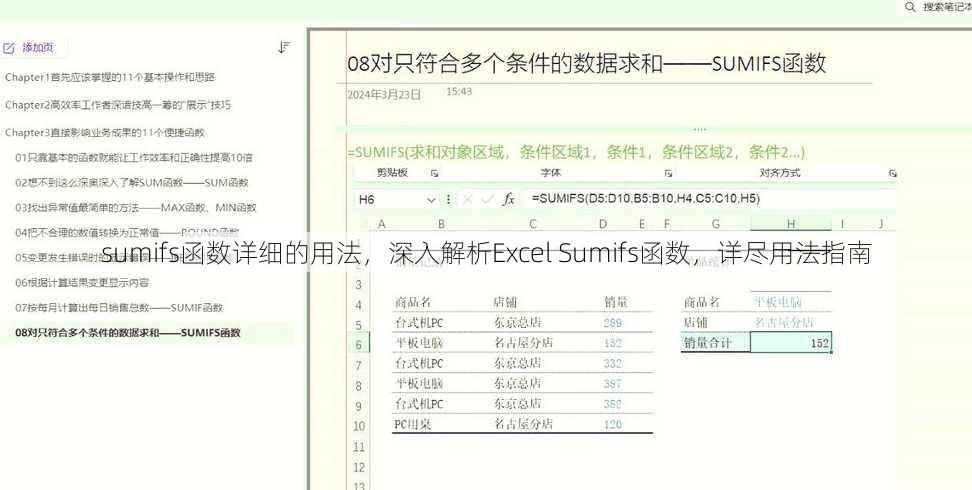
Task: Click the formula bar cancel X icon
Action: pos(467,199)
